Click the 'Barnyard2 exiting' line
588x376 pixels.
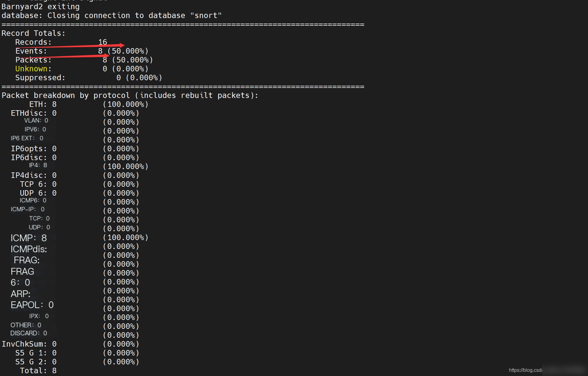[40, 6]
